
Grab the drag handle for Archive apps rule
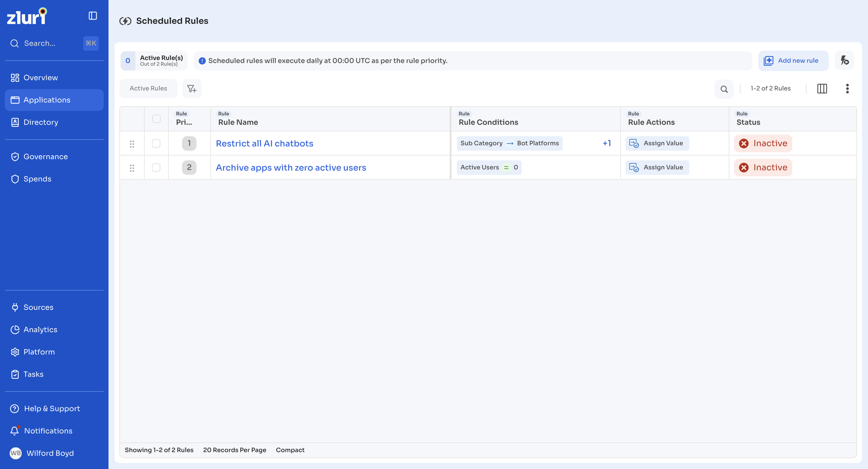[x=132, y=168]
